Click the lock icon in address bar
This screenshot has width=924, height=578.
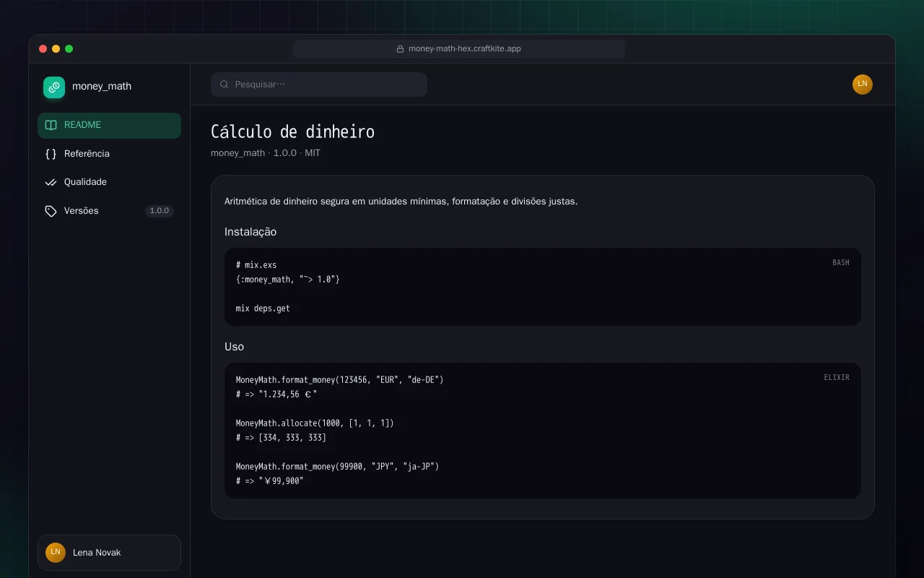[x=400, y=49]
